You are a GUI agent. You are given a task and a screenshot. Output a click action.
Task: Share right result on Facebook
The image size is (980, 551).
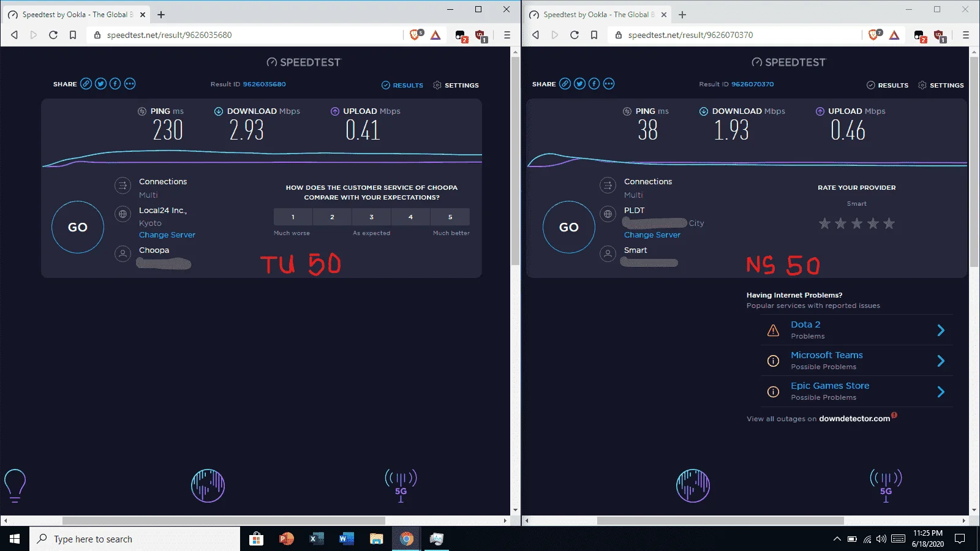pos(594,84)
